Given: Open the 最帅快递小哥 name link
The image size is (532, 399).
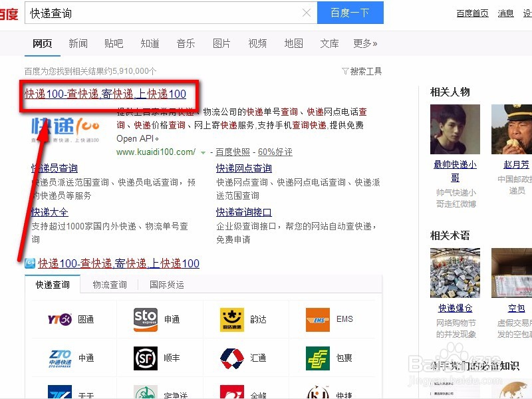Looking at the screenshot, I should click(x=455, y=171).
